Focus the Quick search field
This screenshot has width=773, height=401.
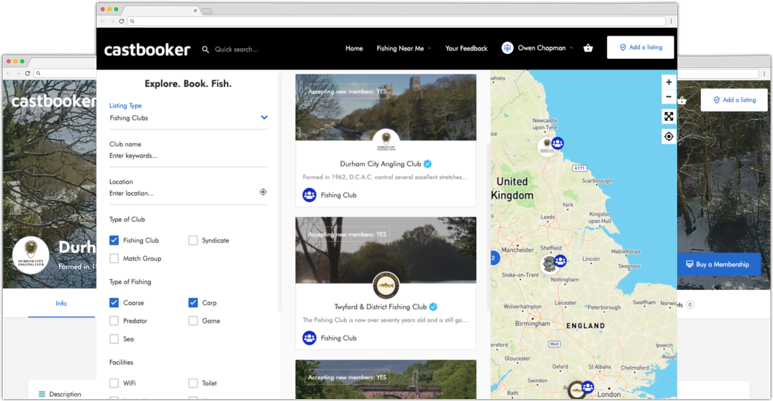point(236,49)
